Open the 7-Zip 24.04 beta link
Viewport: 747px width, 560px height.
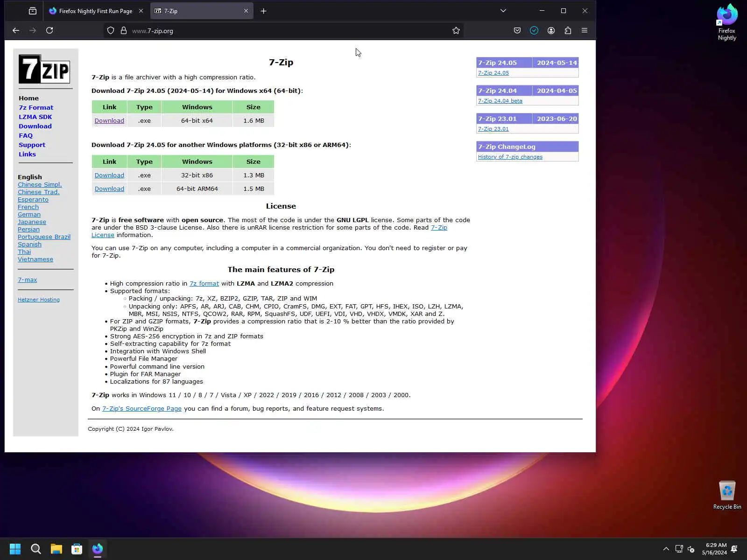pyautogui.click(x=500, y=101)
